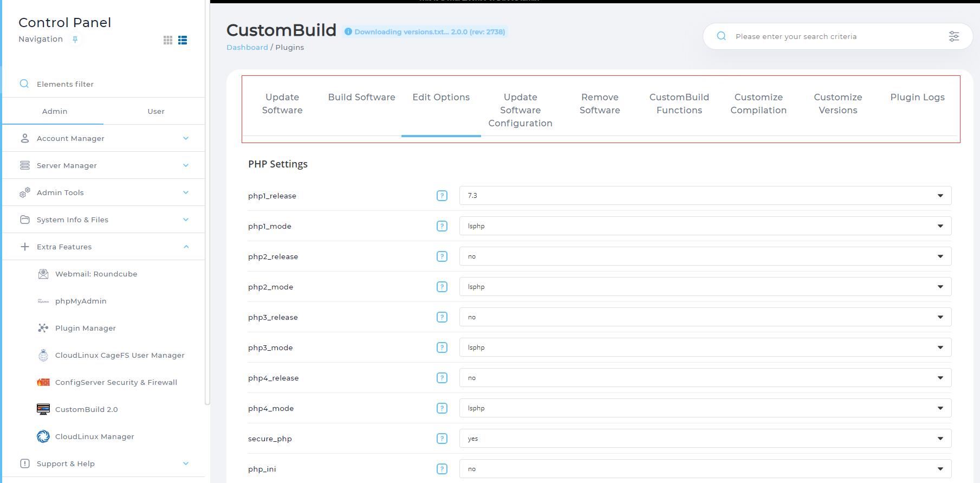Show help for php1_release
The height and width of the screenshot is (483, 980).
point(442,196)
